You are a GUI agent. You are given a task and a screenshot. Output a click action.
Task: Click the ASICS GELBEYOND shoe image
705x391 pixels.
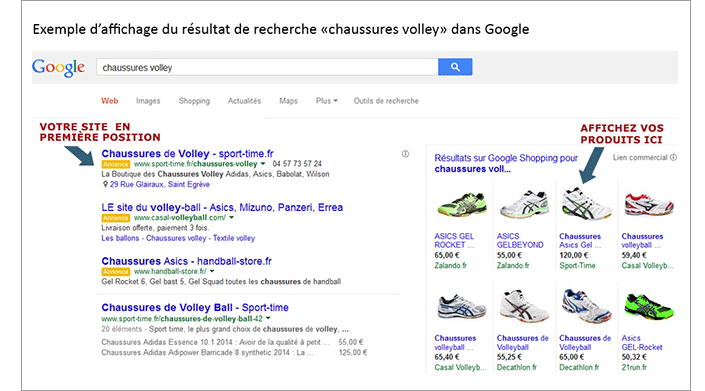[524, 204]
